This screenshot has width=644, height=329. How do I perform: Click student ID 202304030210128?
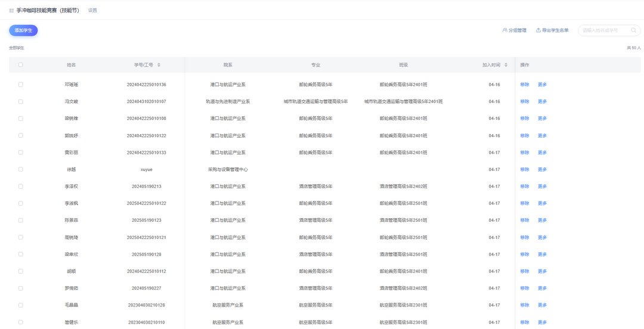tap(147, 305)
